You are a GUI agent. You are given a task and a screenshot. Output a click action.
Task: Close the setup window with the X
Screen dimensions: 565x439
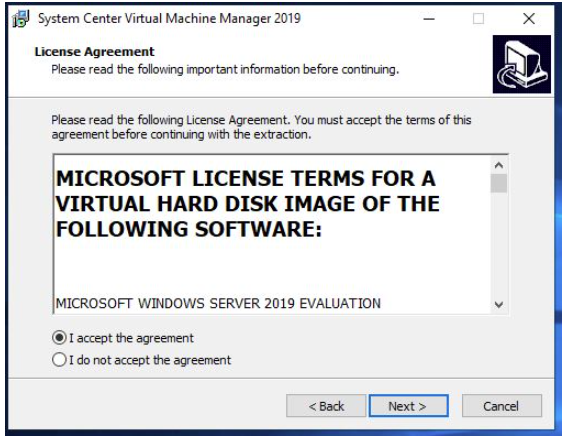[x=529, y=18]
